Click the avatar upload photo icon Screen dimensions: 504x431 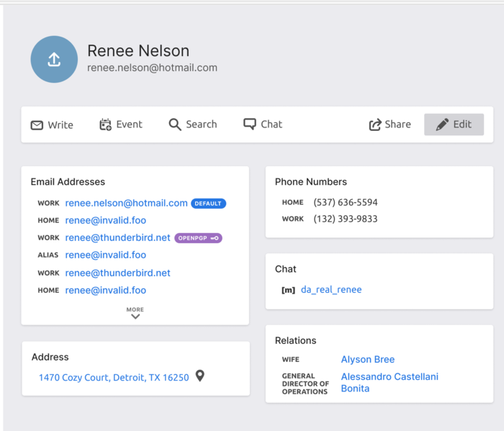54,60
